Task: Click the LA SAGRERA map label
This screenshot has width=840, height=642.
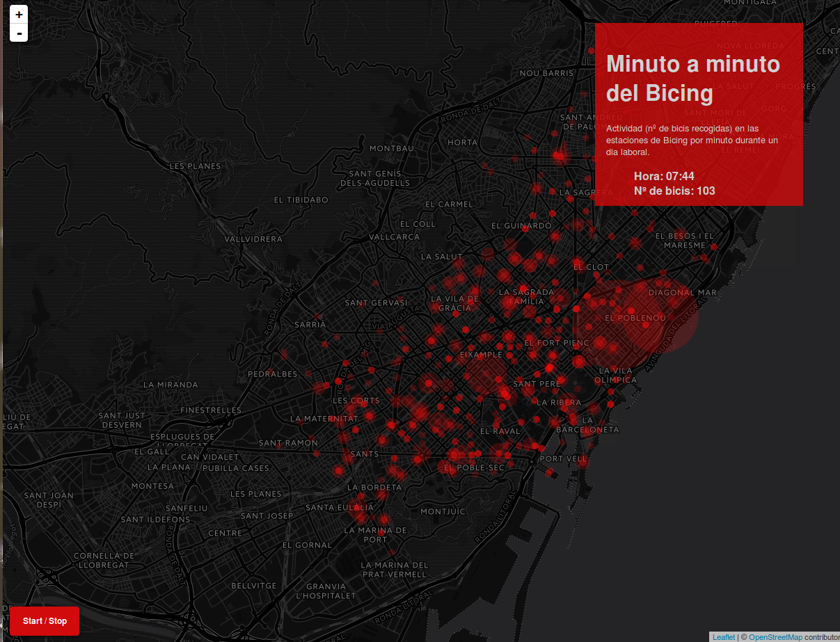Action: tap(586, 193)
